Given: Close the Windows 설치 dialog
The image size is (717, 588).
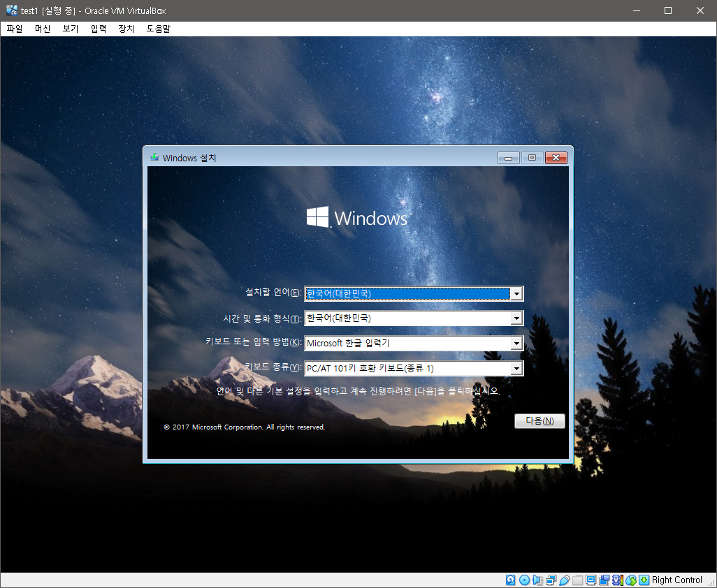Looking at the screenshot, I should [x=556, y=158].
